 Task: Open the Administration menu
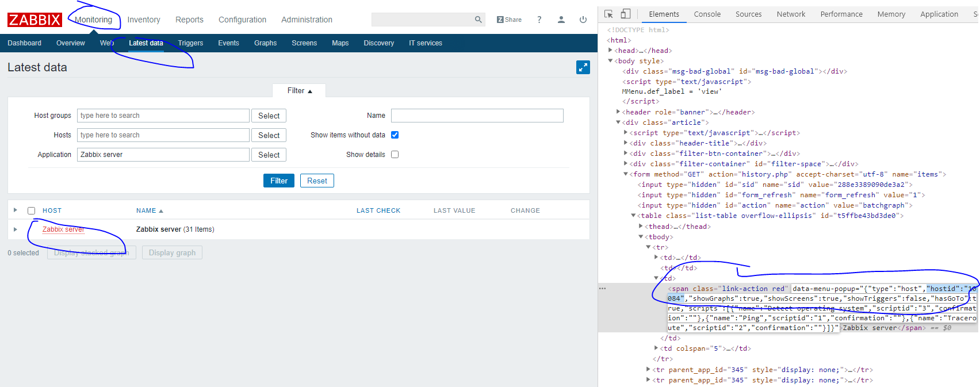(x=307, y=20)
